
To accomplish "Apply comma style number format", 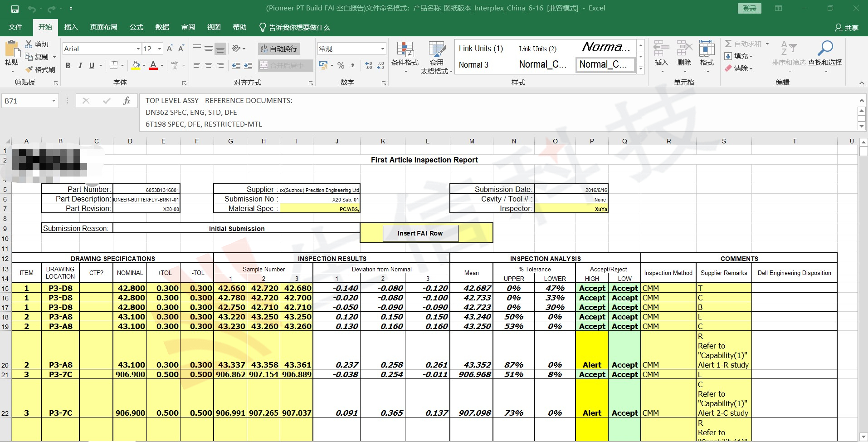I will tap(353, 65).
